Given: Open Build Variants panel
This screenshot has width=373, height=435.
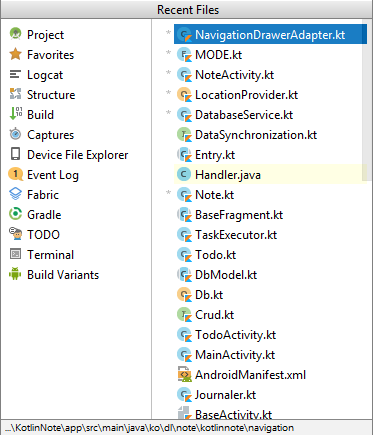Looking at the screenshot, I should pyautogui.click(x=63, y=275).
